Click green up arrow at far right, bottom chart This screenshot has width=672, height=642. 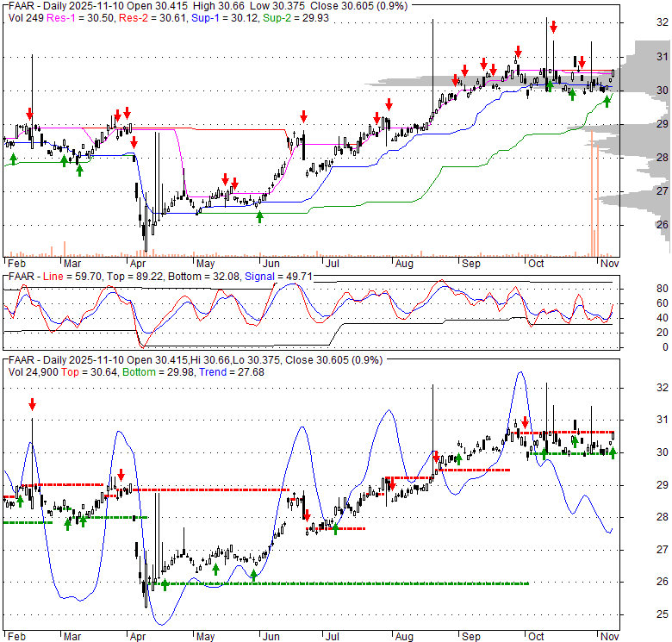(613, 452)
